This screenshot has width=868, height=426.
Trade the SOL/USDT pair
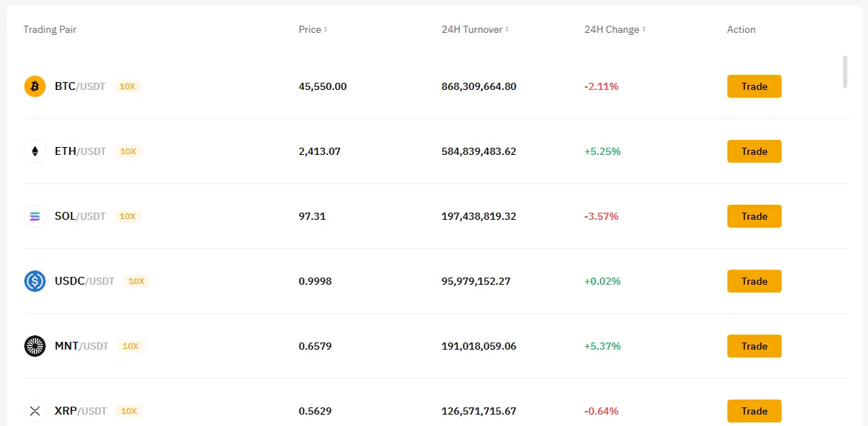point(754,216)
